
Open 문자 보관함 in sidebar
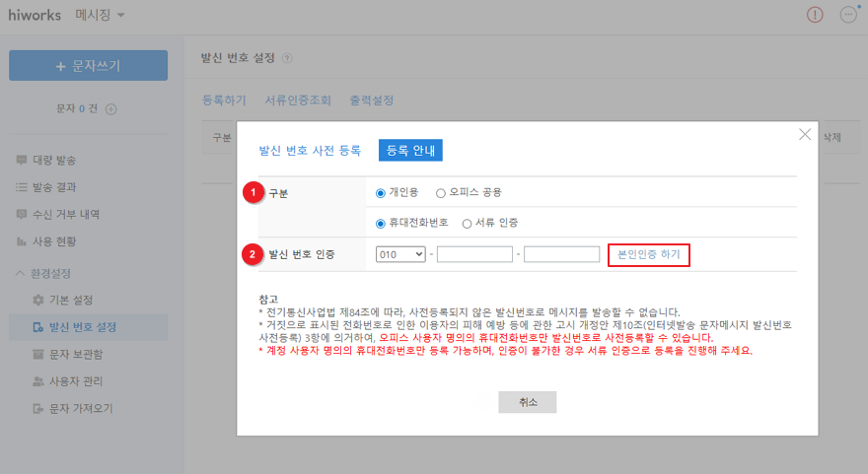click(76, 354)
